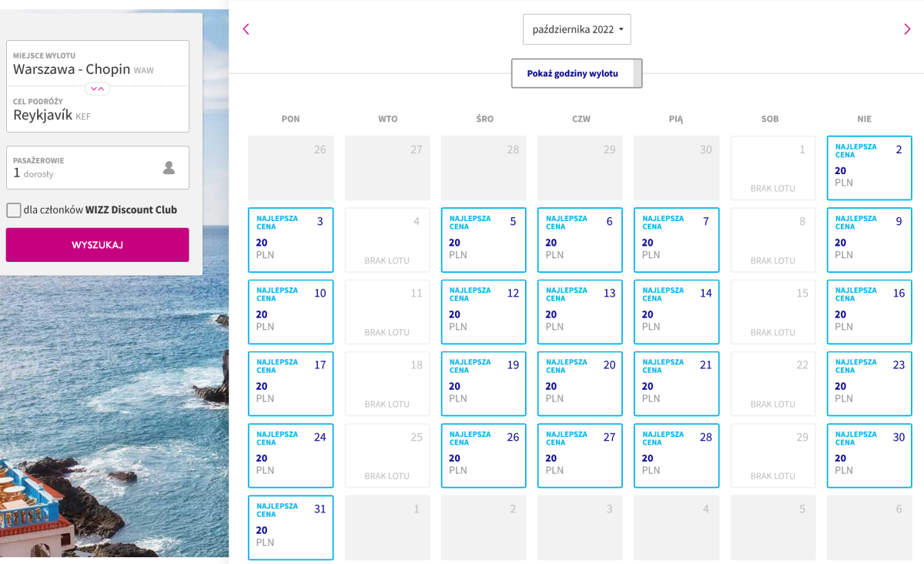This screenshot has width=924, height=564.
Task: Select October 9 flight date
Action: pyautogui.click(x=869, y=240)
